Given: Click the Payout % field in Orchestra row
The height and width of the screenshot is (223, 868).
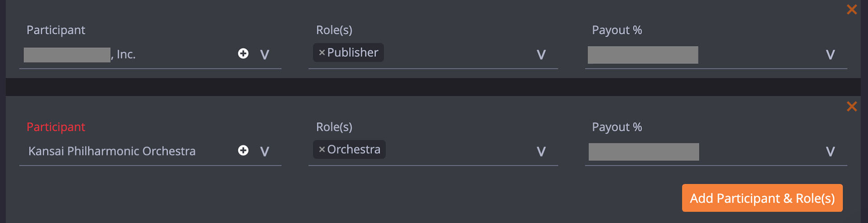Looking at the screenshot, I should tap(644, 152).
